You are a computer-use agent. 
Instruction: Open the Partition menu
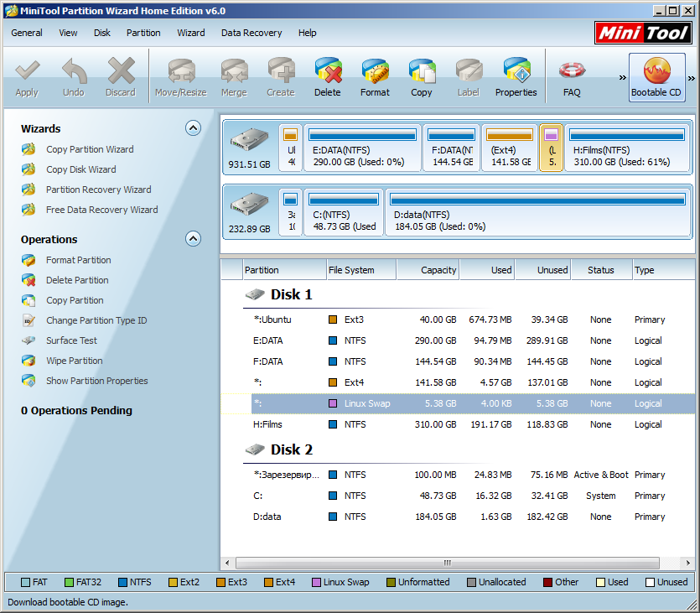[x=143, y=33]
